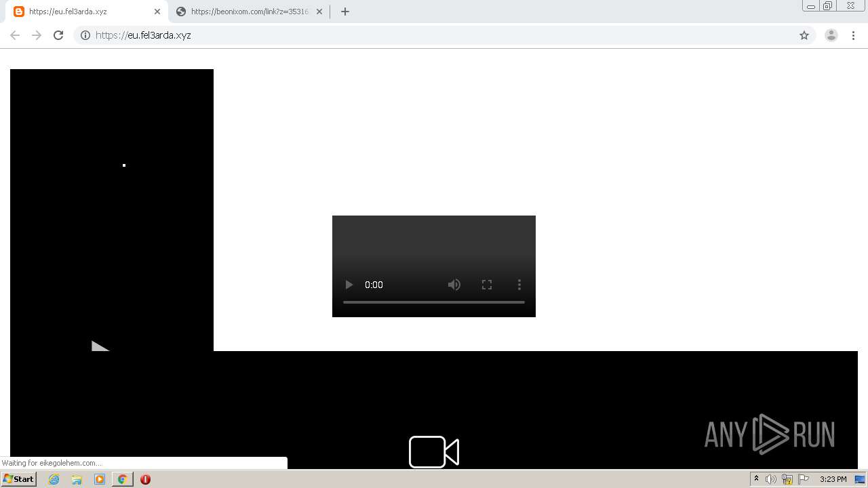Click the white dot in left black panel
868x488 pixels.
(x=124, y=165)
